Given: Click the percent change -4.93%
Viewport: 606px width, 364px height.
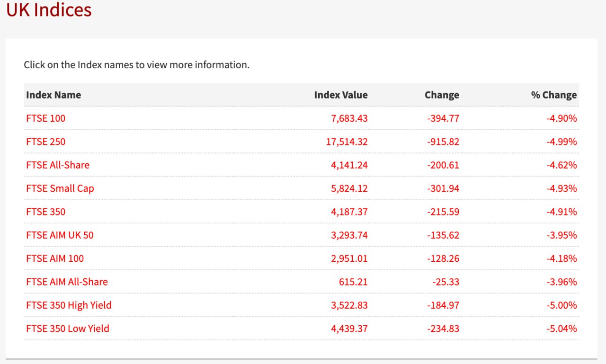Looking at the screenshot, I should click(562, 188).
